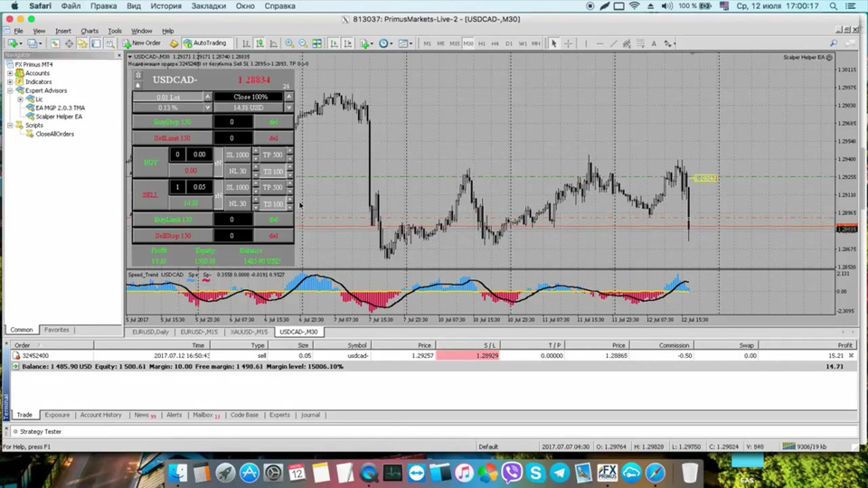
Task: Switch chart to line chart icon
Action: (x=273, y=43)
